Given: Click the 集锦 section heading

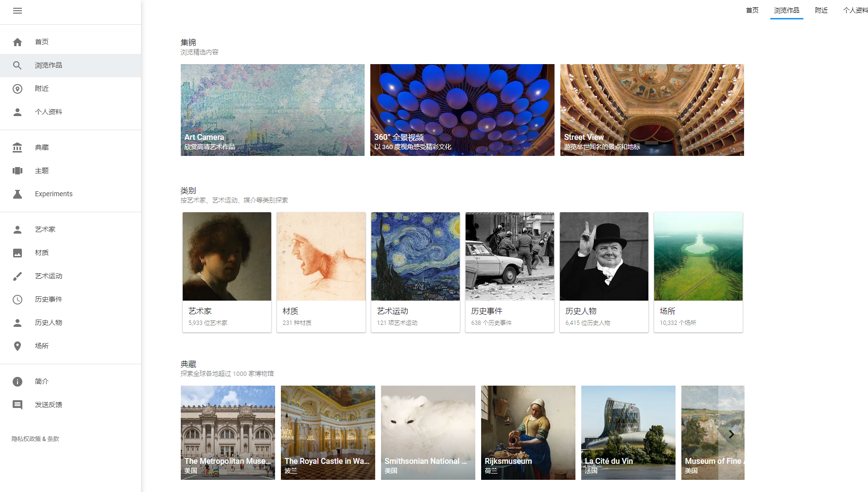Looking at the screenshot, I should tap(189, 42).
